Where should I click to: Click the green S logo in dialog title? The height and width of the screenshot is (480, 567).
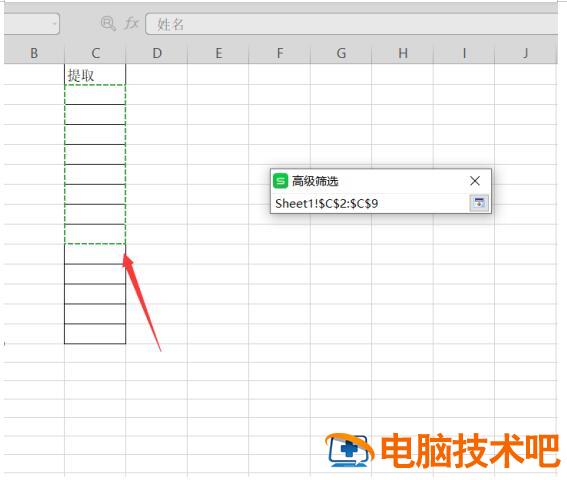280,181
